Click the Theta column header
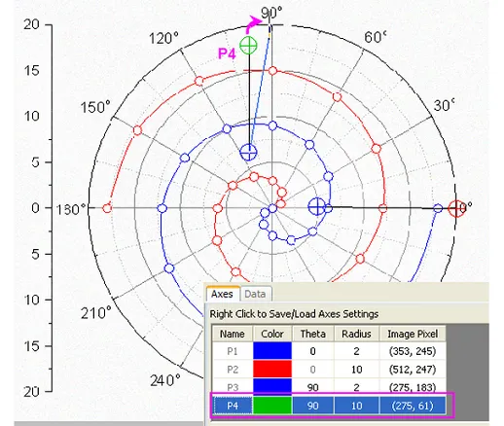The height and width of the screenshot is (426, 504). click(x=312, y=334)
